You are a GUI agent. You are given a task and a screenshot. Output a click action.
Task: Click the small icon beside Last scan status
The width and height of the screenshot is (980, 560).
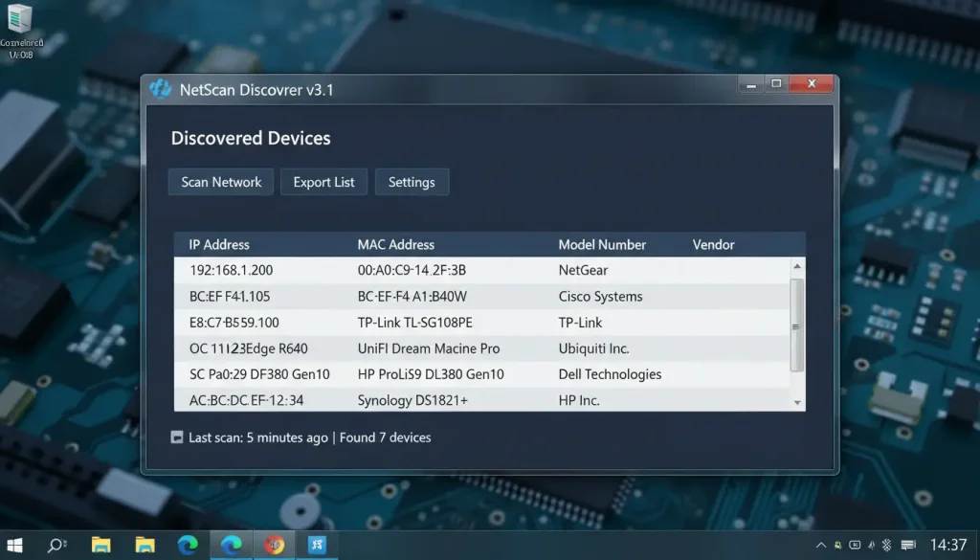(177, 437)
